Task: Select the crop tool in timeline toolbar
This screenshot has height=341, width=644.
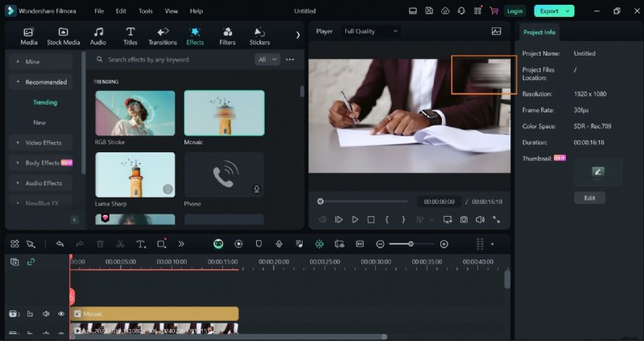Action: 162,244
